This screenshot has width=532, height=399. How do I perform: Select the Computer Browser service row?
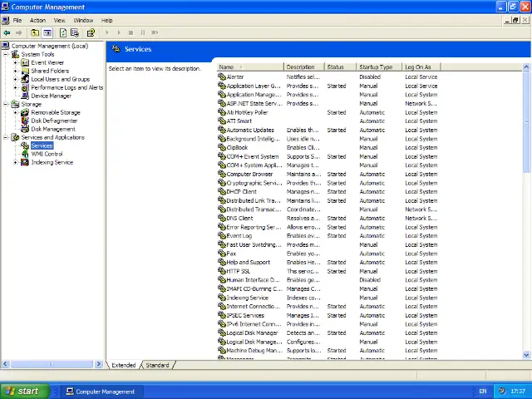point(328,174)
